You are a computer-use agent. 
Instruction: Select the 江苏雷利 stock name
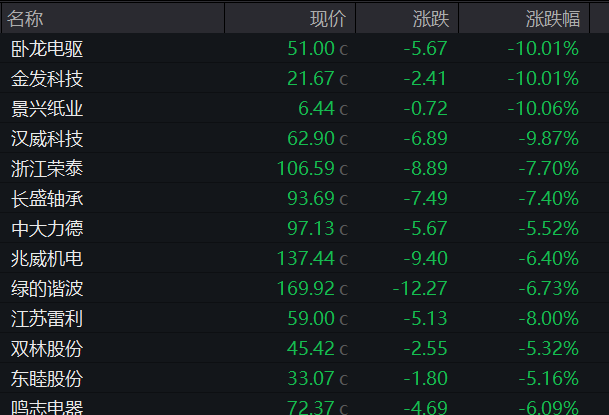(x=47, y=318)
